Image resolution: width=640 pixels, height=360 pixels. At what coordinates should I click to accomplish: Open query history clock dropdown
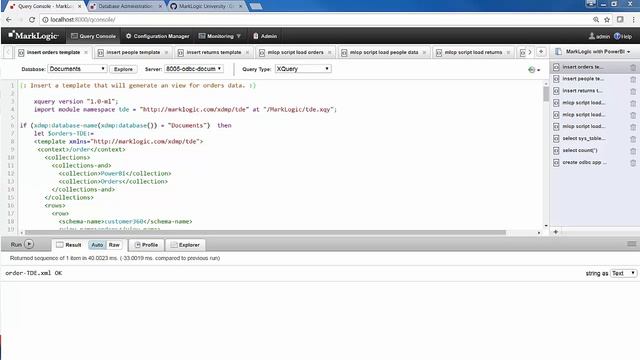tap(533, 70)
